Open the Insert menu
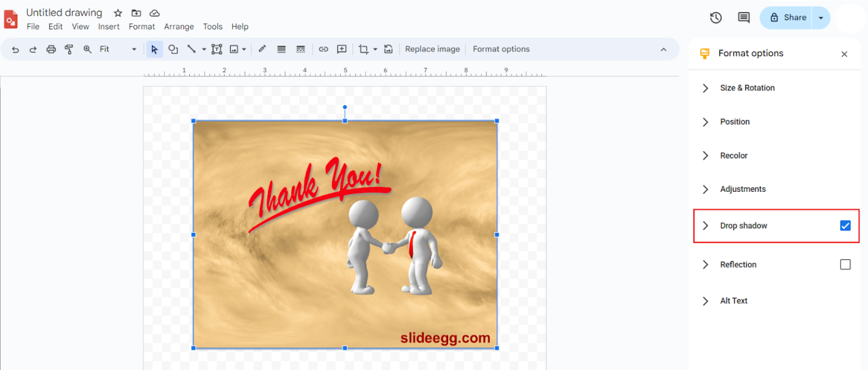Image resolution: width=868 pixels, height=370 pixels. coord(108,26)
